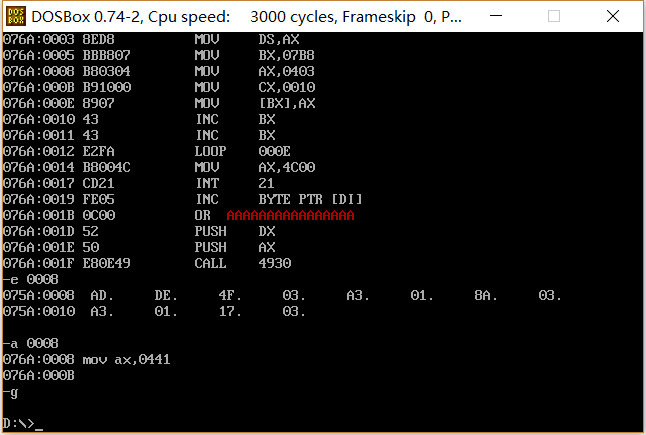
Task: Click the 'LOOP 000E' instruction
Action: coord(243,152)
